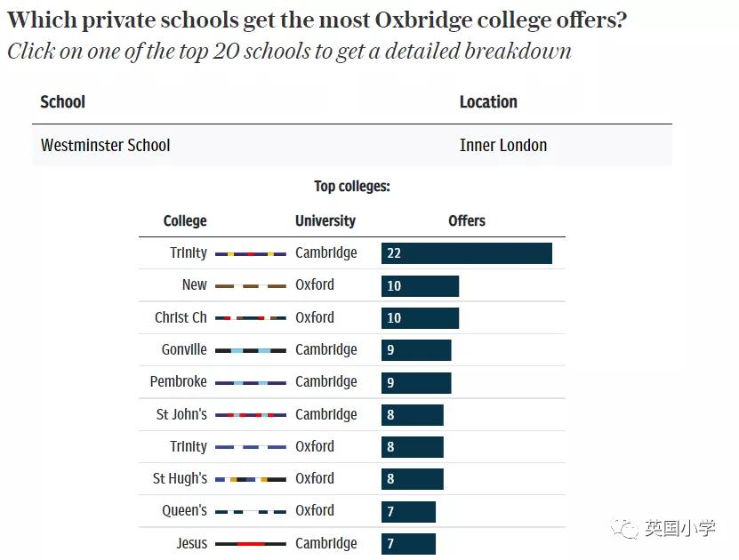Click the Location column header
Image resolution: width=739 pixels, height=560 pixels.
[488, 102]
